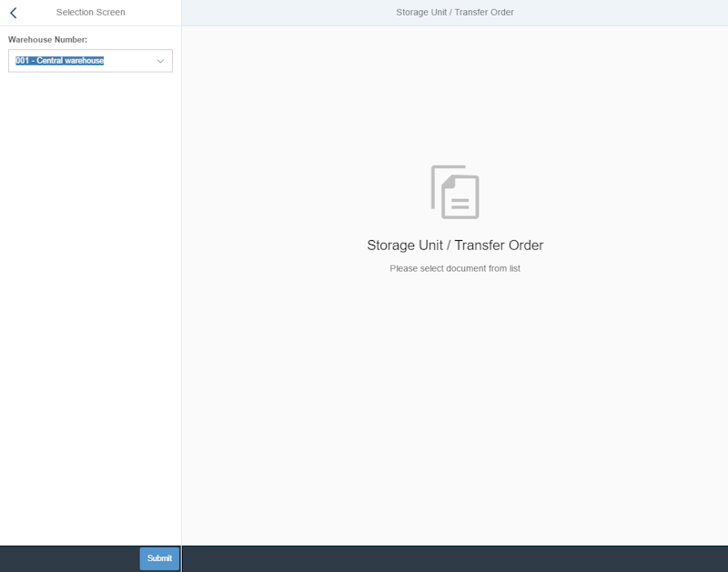
Task: Select the back chevron in the Selection Screen header
Action: 13,12
